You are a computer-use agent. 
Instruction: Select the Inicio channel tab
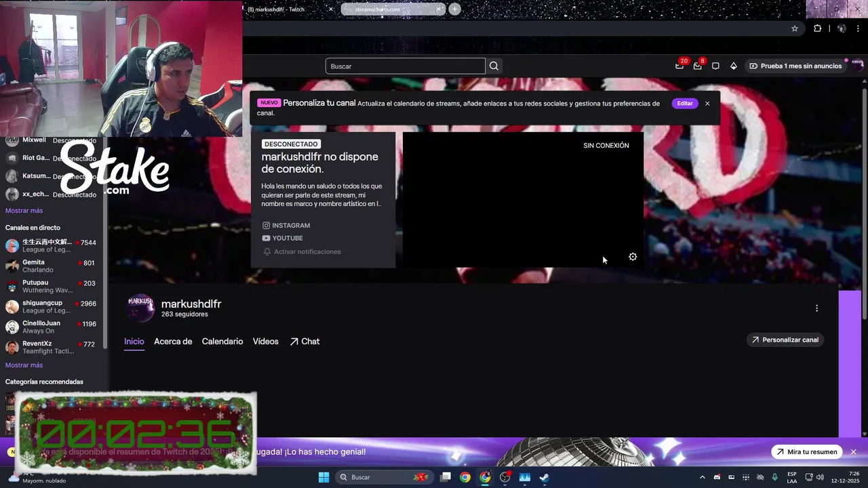tap(134, 342)
